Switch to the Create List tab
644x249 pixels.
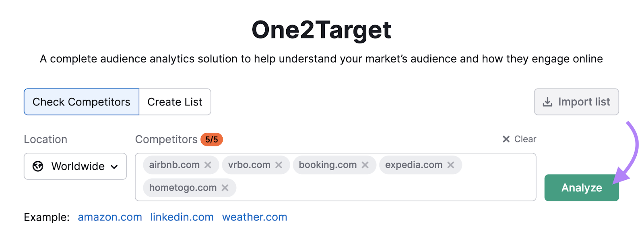click(x=175, y=102)
